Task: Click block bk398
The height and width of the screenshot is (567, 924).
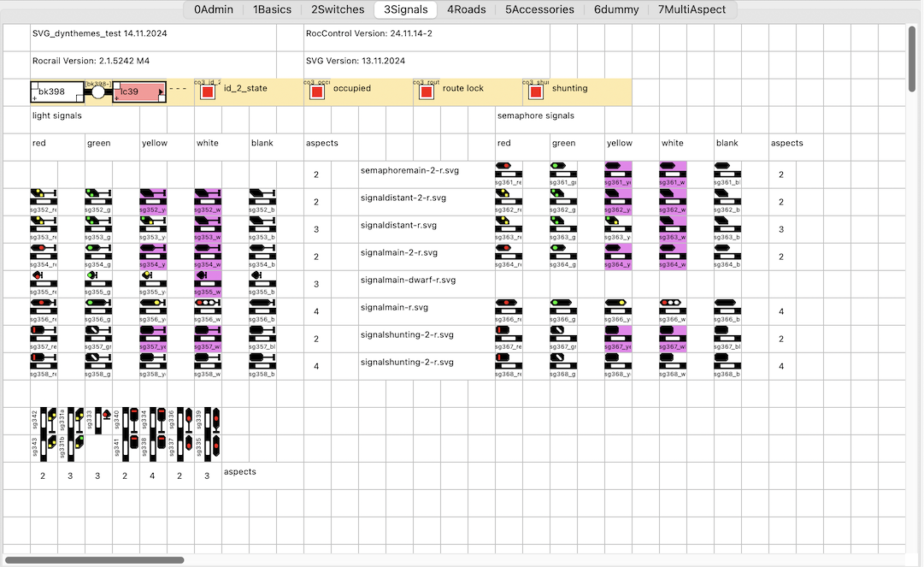Action: (57, 92)
